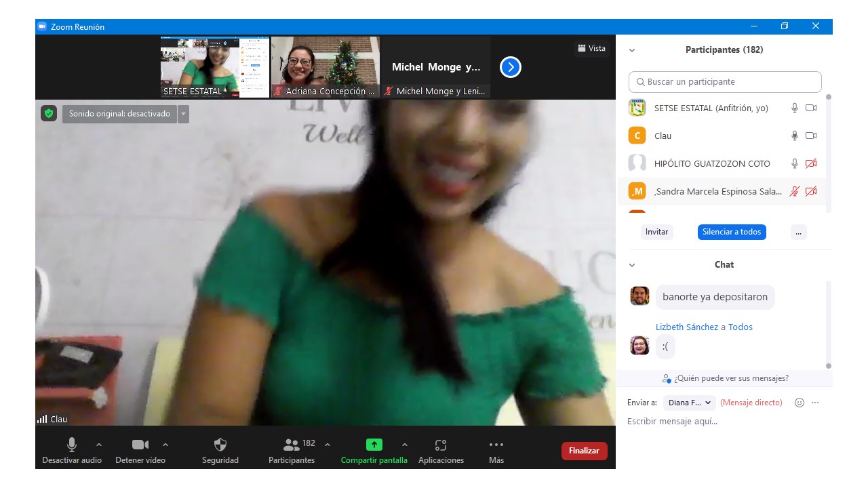
Task: Toggle Detener vídeo camera
Action: (x=140, y=445)
